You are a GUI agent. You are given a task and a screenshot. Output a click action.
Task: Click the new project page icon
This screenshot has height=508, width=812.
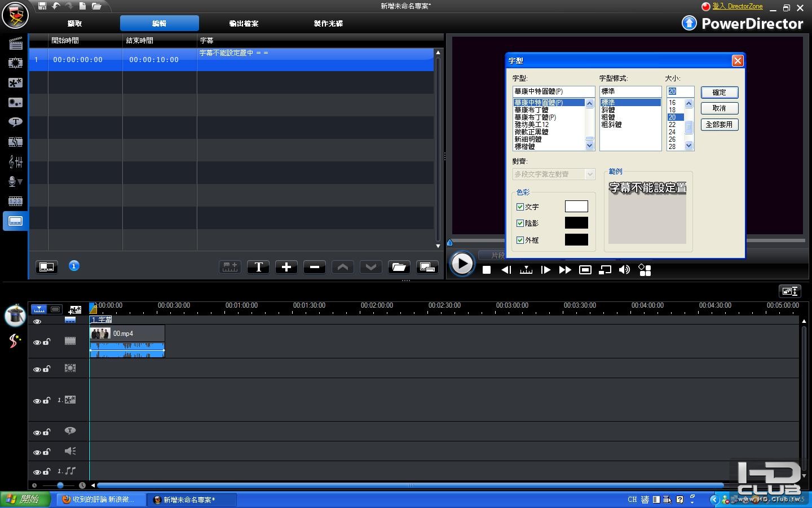tap(82, 6)
